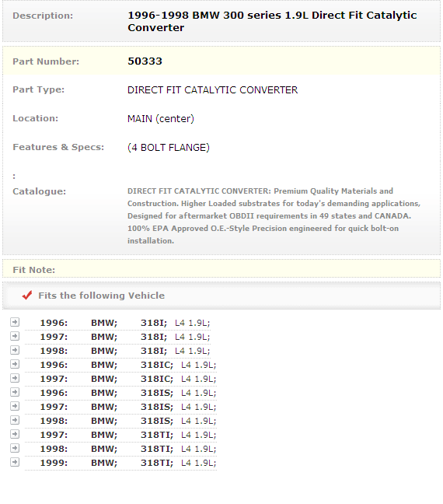
Task: Click arrow icon beside 1997 BMW 318IS row
Action: click(15, 406)
